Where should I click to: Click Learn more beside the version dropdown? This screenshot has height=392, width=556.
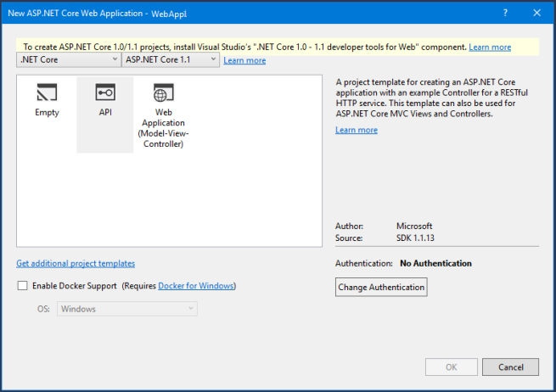click(x=244, y=61)
